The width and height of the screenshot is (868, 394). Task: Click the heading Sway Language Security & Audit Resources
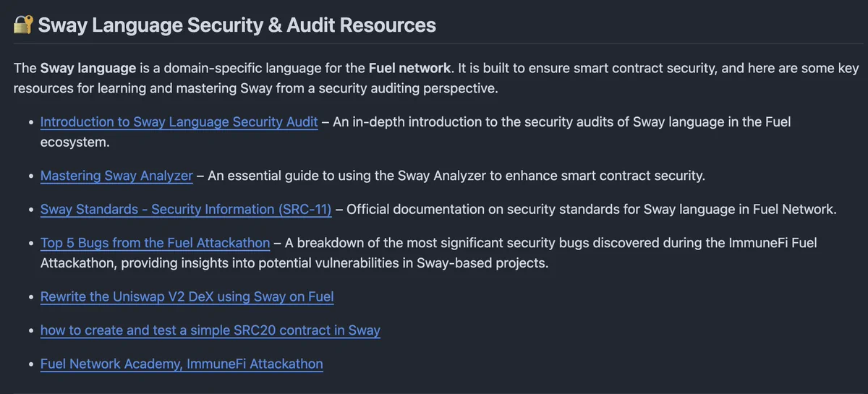[x=237, y=26]
